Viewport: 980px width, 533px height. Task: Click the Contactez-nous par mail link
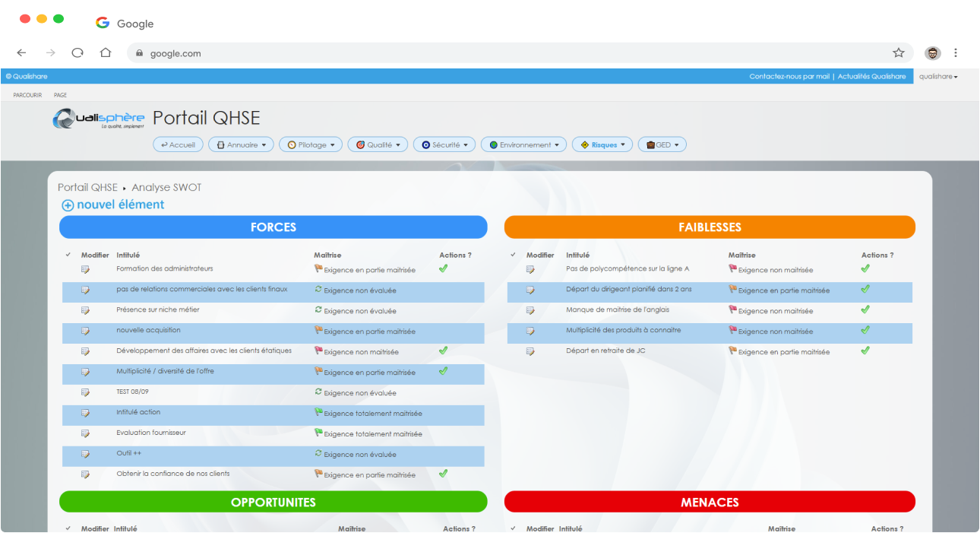[789, 77]
